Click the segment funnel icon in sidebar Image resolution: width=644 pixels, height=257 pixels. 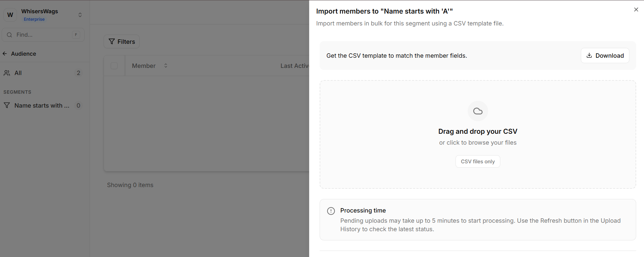coord(7,106)
